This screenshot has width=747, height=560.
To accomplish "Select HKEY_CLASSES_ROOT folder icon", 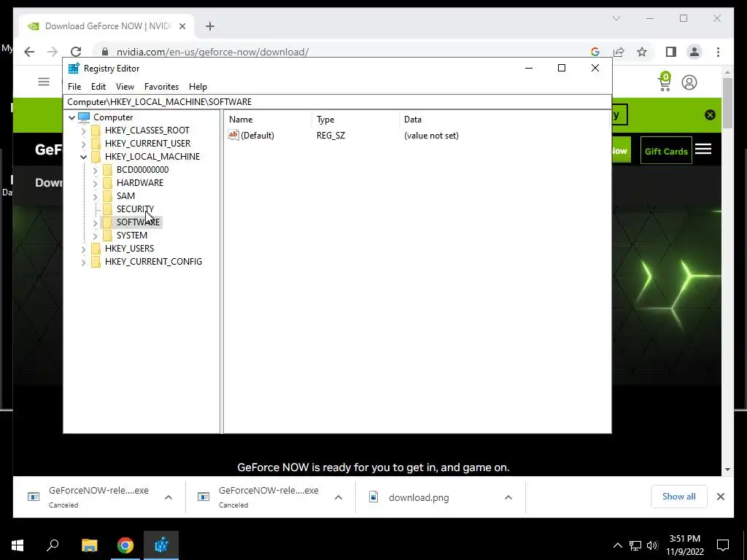I will tap(96, 131).
